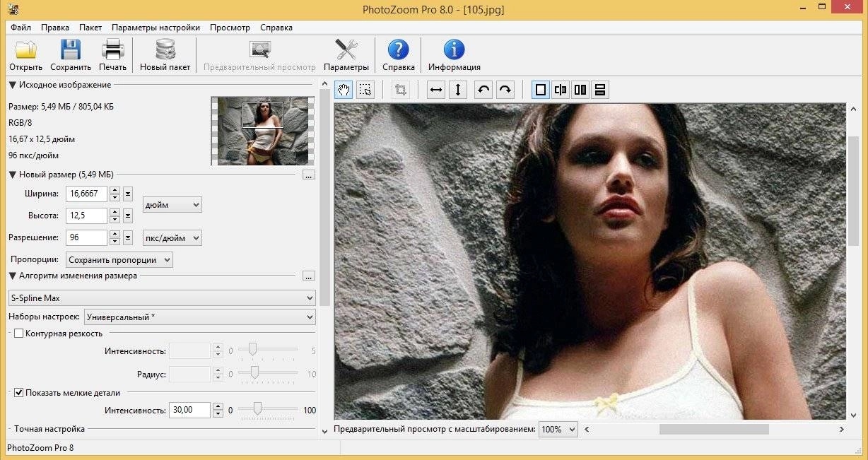868x460 pixels.
Task: Open Параметры настройки menu
Action: [156, 28]
